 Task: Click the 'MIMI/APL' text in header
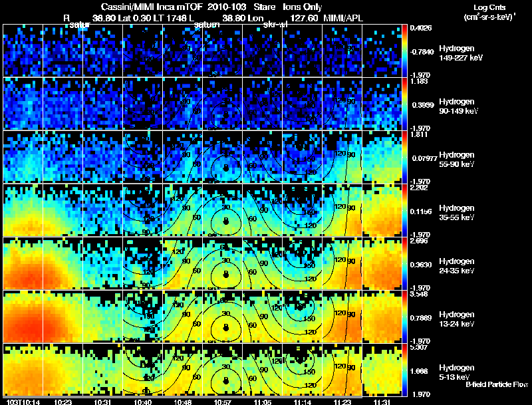342,18
